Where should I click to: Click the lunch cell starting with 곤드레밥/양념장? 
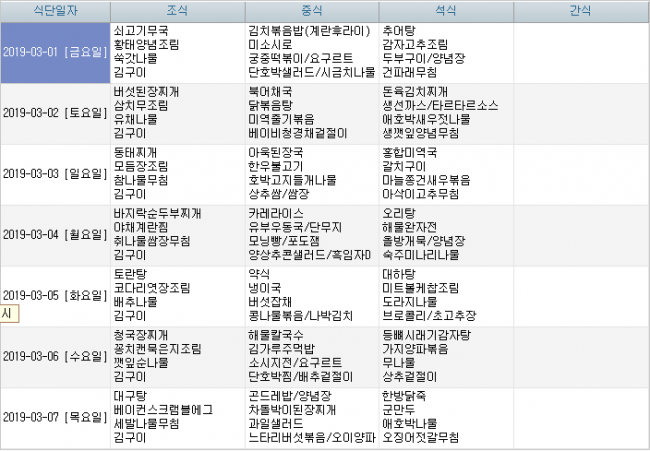coord(311,417)
